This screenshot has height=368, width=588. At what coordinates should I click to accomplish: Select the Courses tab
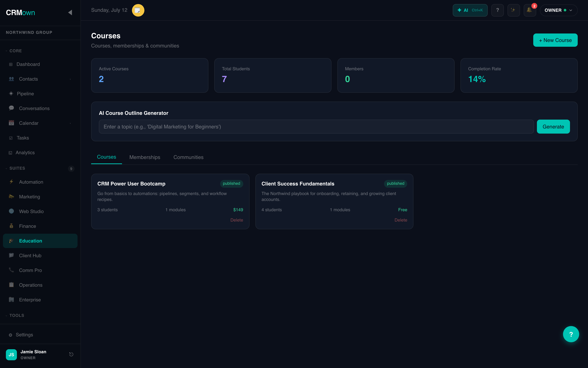click(x=106, y=157)
